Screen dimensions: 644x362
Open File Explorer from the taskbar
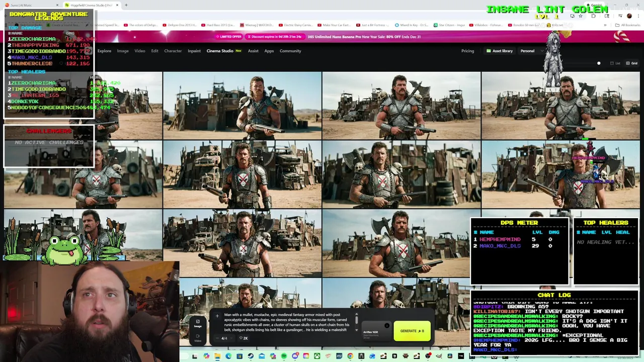[x=217, y=356]
